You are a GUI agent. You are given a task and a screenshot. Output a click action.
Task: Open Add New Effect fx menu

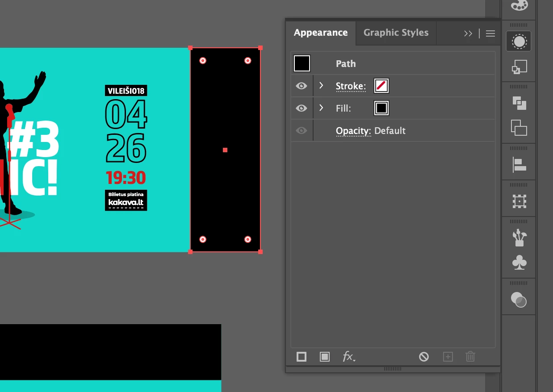(x=349, y=357)
